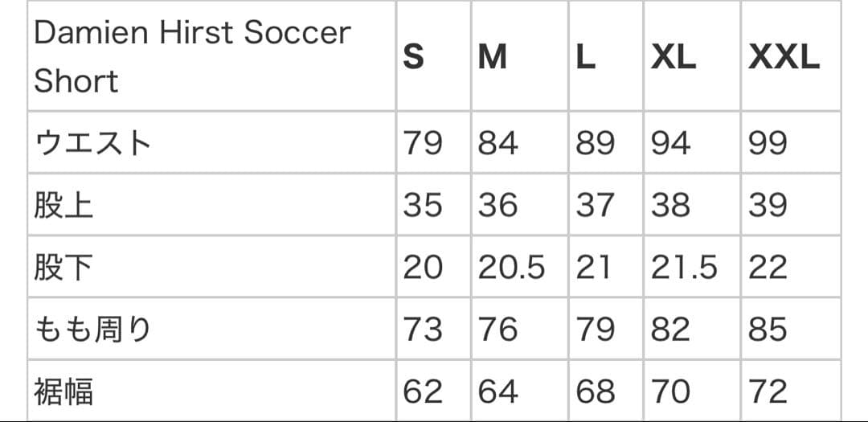Select the 裾幅 row label
Image resolution: width=868 pixels, height=422 pixels.
(64, 391)
